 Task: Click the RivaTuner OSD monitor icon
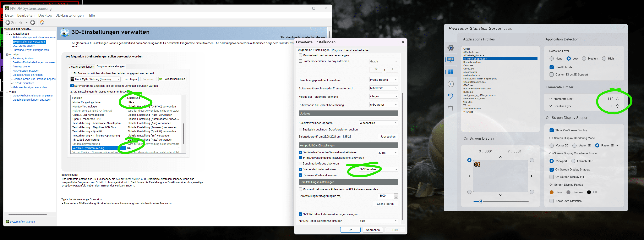coord(451,60)
